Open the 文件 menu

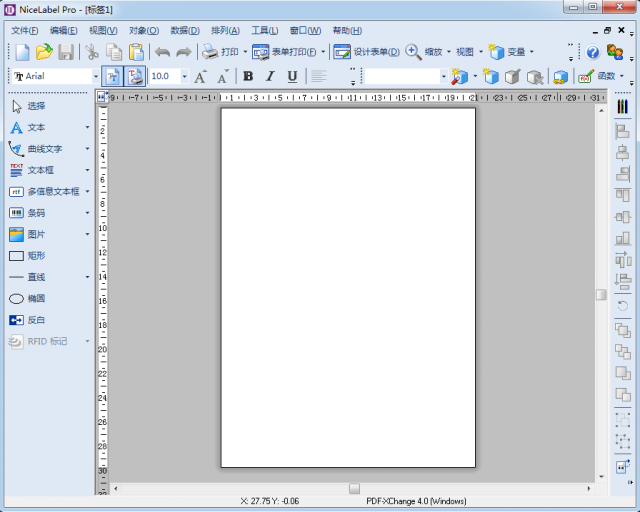(x=24, y=31)
